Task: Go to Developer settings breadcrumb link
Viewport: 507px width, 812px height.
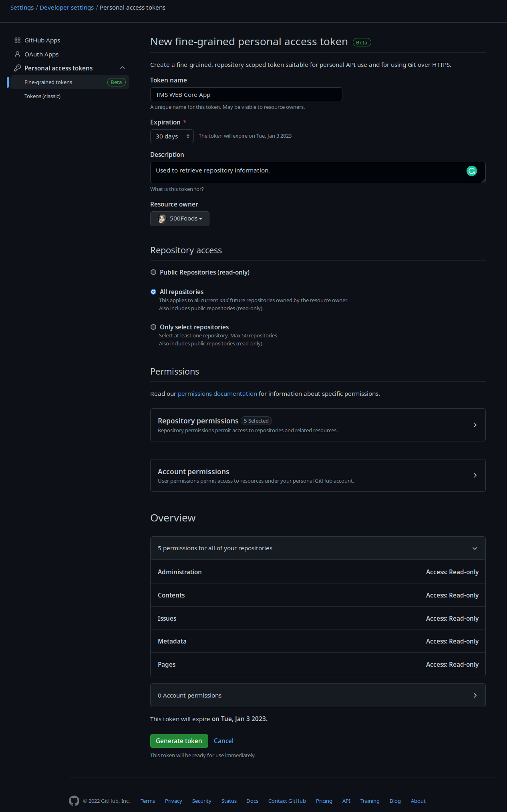Action: coord(66,8)
